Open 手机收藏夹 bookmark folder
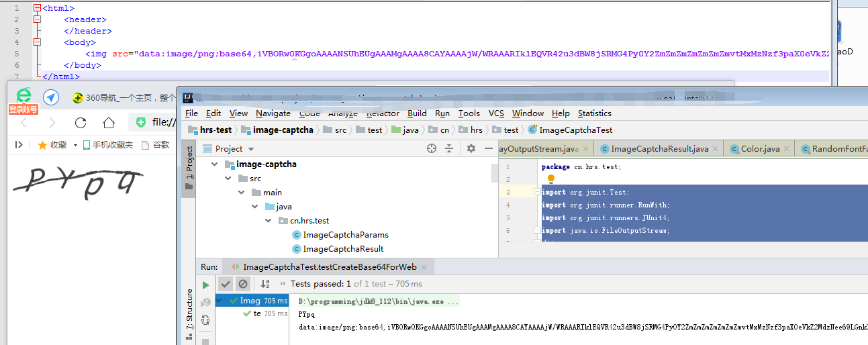Viewport: 868px width, 345px height. coord(107,144)
